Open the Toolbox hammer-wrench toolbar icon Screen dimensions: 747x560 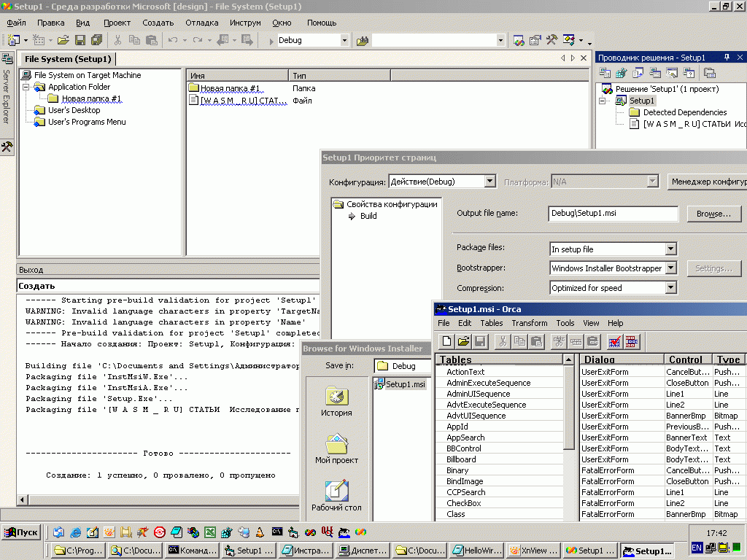pos(551,41)
